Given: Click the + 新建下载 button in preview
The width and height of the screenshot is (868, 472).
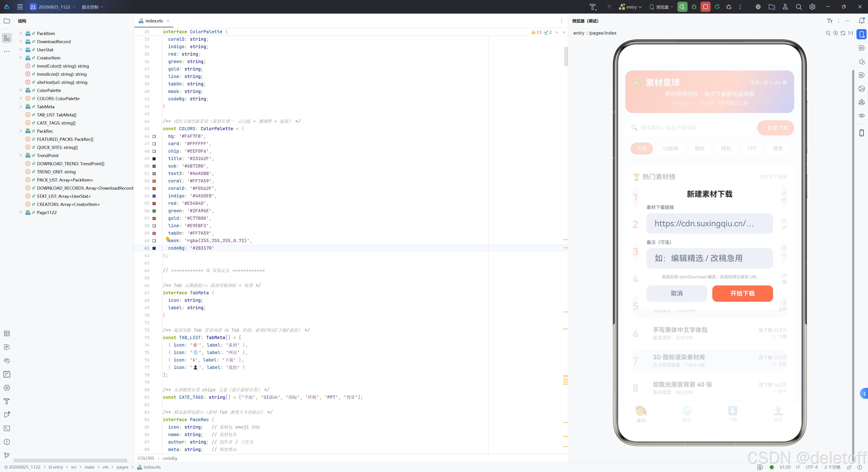Looking at the screenshot, I should (x=775, y=128).
